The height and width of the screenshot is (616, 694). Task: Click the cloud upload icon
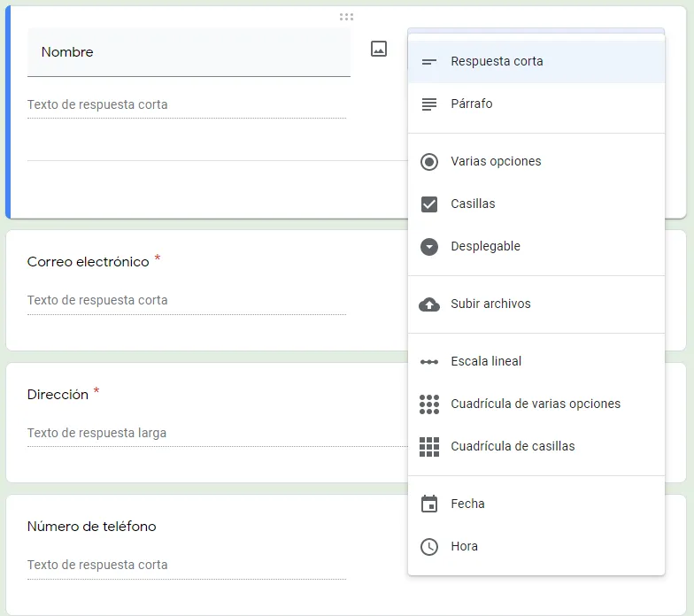tap(428, 304)
